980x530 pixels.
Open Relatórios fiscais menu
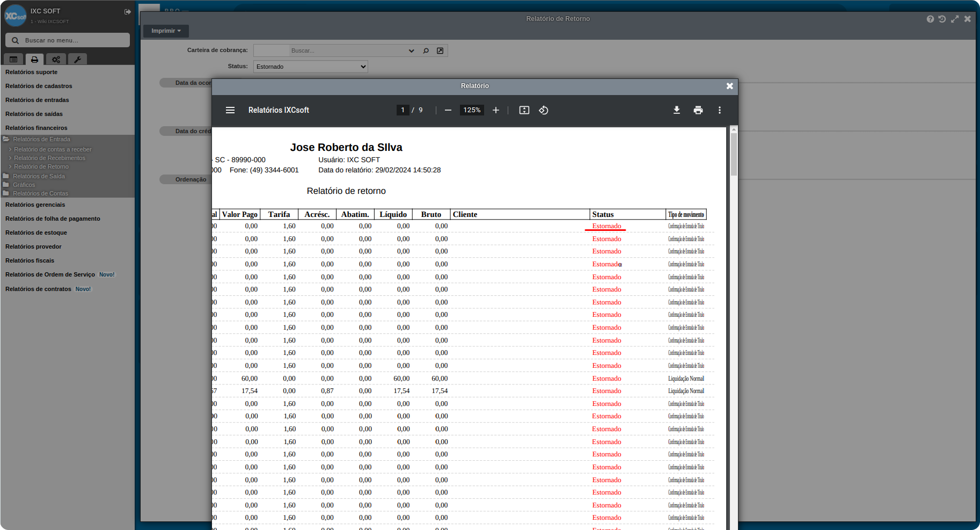pyautogui.click(x=30, y=260)
